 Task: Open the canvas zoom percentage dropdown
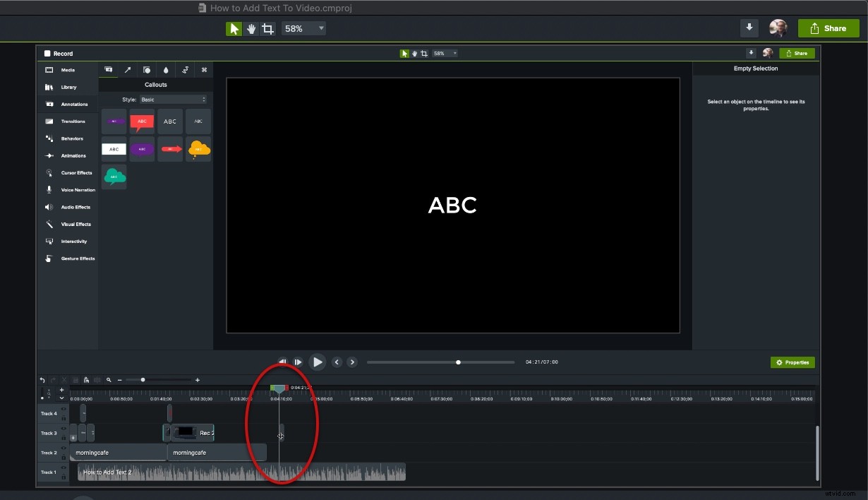303,28
